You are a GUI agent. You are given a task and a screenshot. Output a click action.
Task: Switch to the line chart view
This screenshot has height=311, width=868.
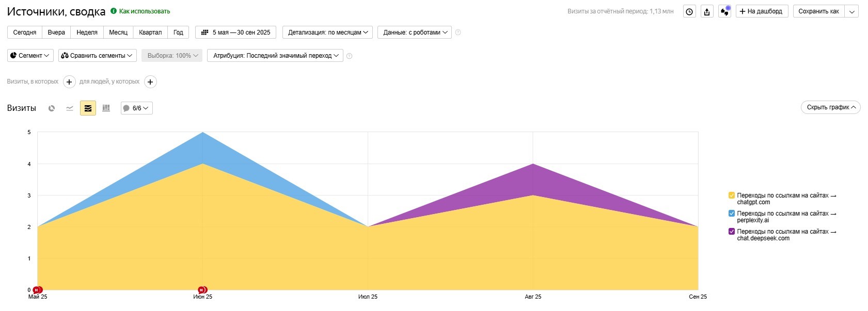70,108
